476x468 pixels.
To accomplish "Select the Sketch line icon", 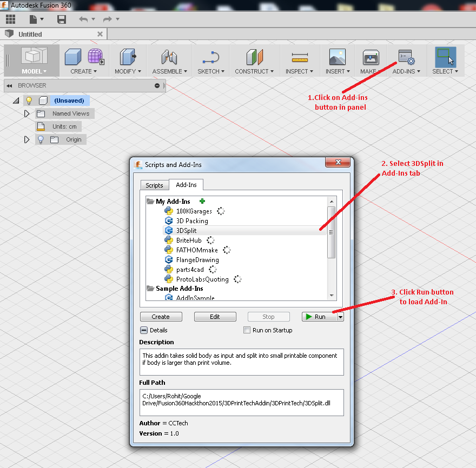I will click(211, 57).
